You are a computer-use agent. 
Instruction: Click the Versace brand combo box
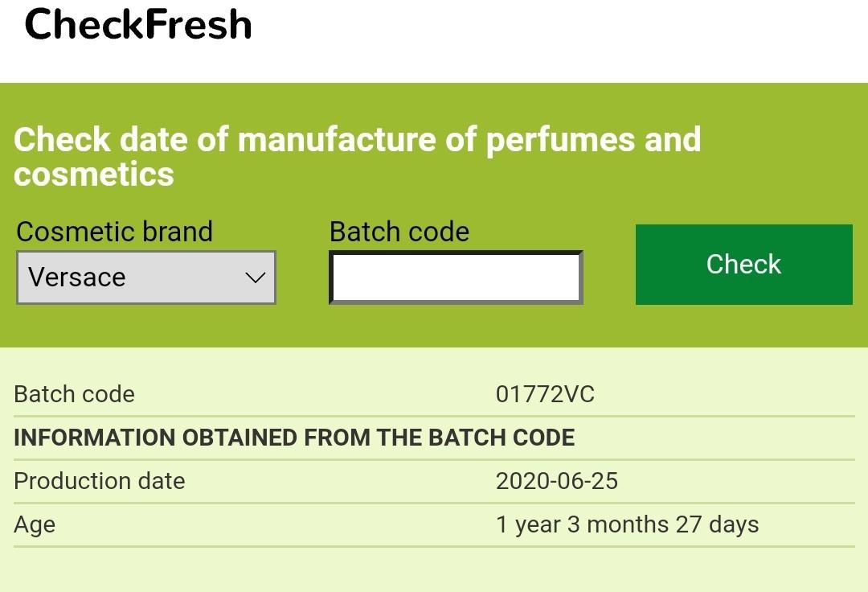pos(145,277)
